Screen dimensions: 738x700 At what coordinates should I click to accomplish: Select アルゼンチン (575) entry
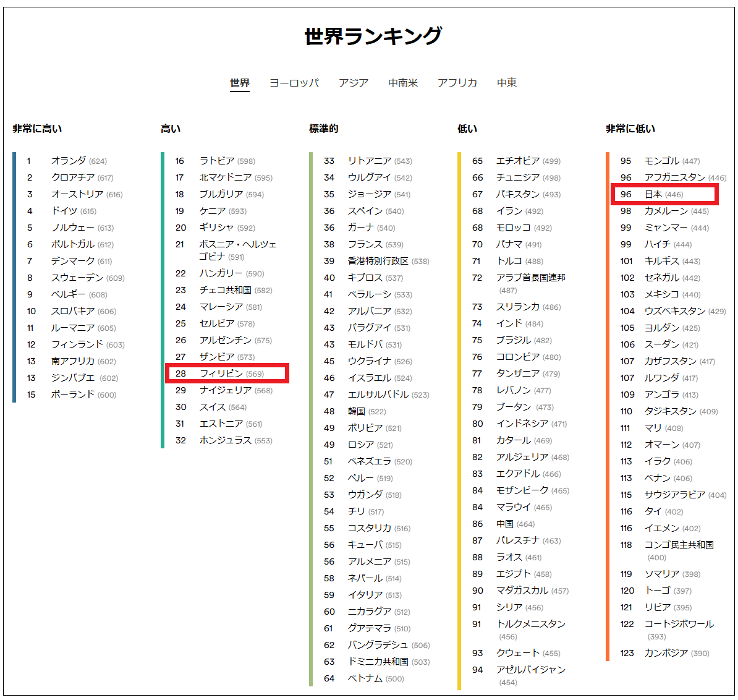[236, 341]
